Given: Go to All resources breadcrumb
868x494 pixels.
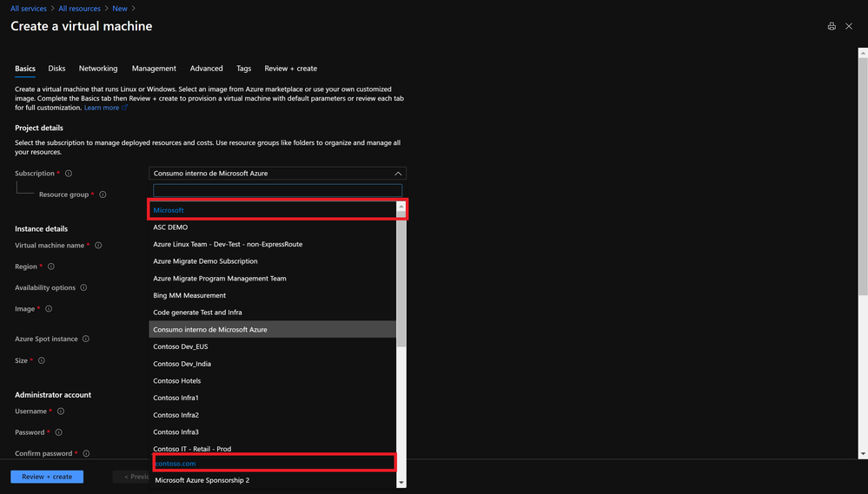Looking at the screenshot, I should 79,9.
